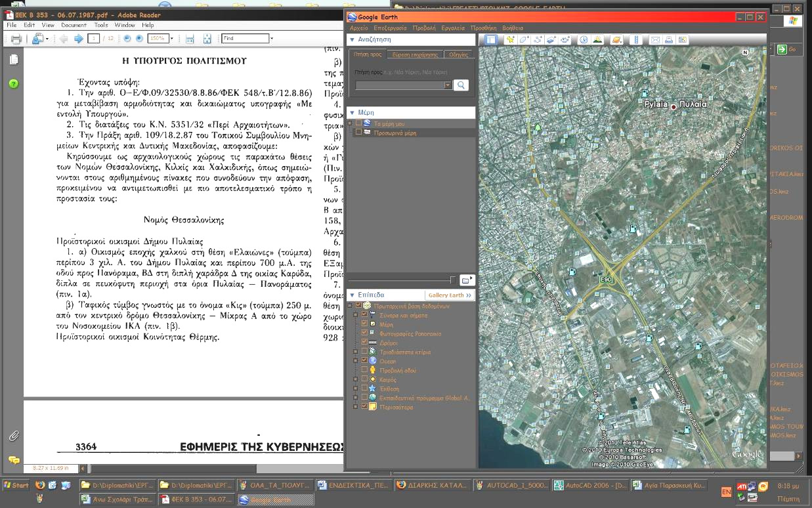Screen dimensions: 812x508
Task: Add a polygon in Google Earth
Action: (524, 40)
